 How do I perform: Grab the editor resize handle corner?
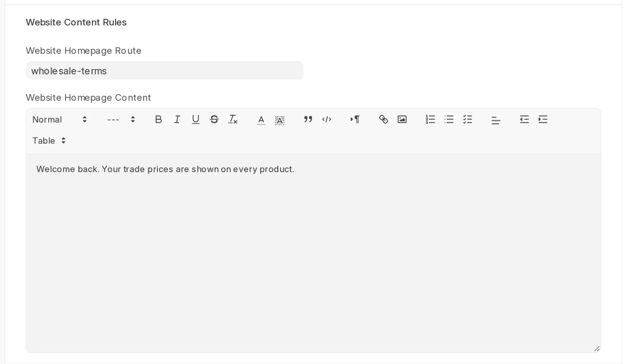click(597, 348)
